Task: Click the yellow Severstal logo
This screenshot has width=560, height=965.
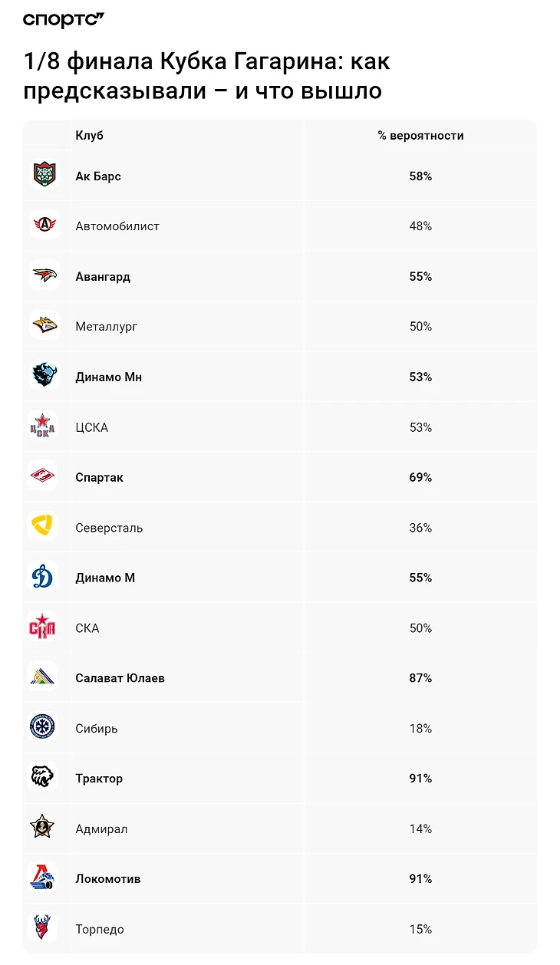Action: pyautogui.click(x=43, y=528)
